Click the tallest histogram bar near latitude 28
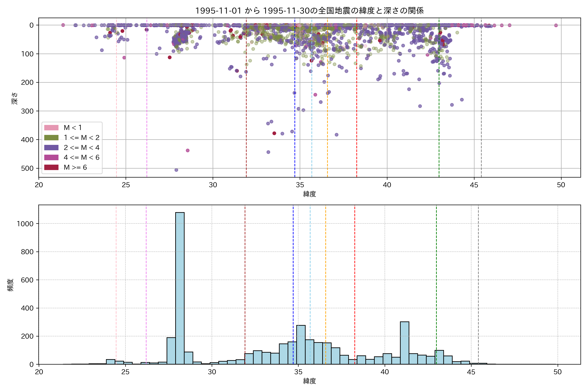 [180, 287]
